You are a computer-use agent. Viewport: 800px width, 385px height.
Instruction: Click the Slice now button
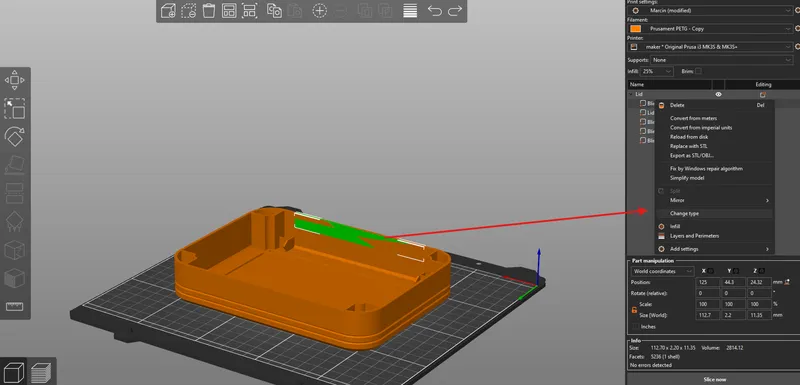pyautogui.click(x=714, y=379)
